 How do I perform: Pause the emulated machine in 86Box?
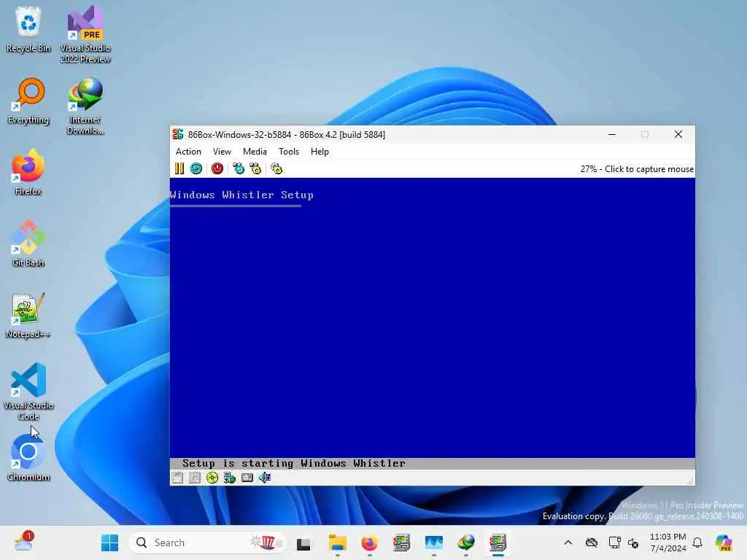[179, 168]
